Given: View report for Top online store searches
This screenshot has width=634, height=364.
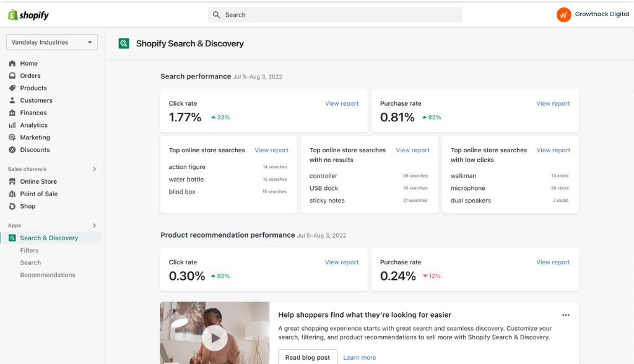Looking at the screenshot, I should [271, 150].
